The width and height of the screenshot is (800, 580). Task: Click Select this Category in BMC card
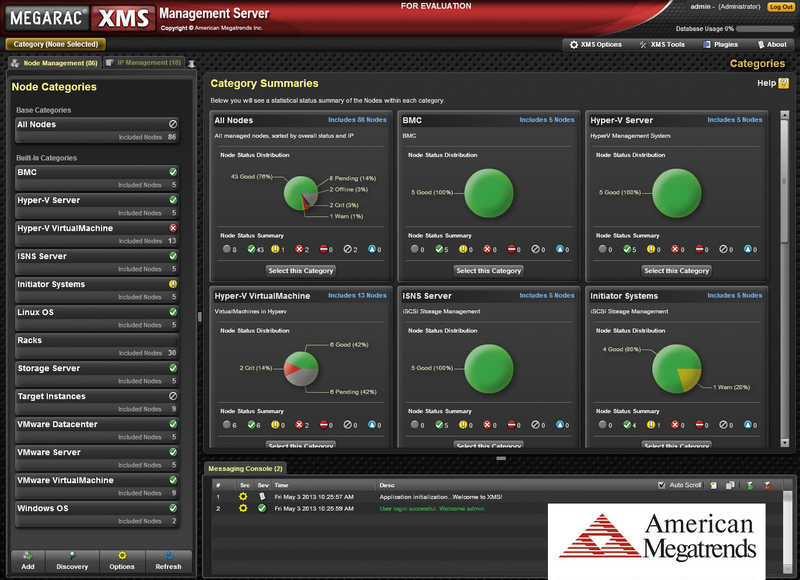point(489,271)
